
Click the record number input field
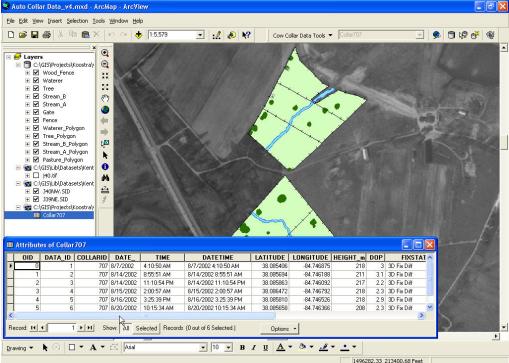(x=62, y=328)
